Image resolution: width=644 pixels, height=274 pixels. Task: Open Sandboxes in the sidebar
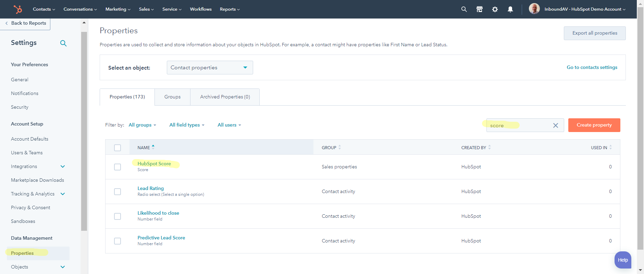click(23, 221)
